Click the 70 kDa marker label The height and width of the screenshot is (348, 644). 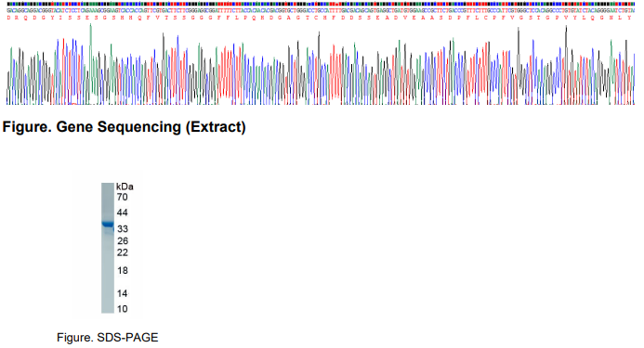coord(122,197)
